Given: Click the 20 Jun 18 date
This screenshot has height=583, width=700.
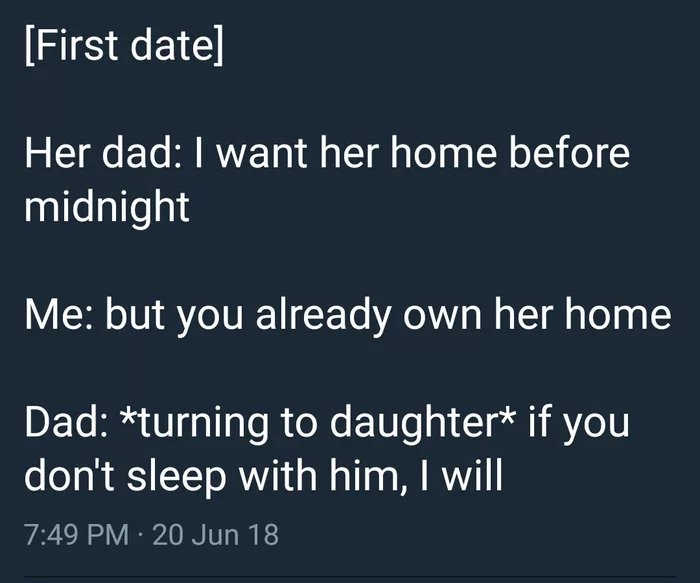Looking at the screenshot, I should [x=216, y=533].
